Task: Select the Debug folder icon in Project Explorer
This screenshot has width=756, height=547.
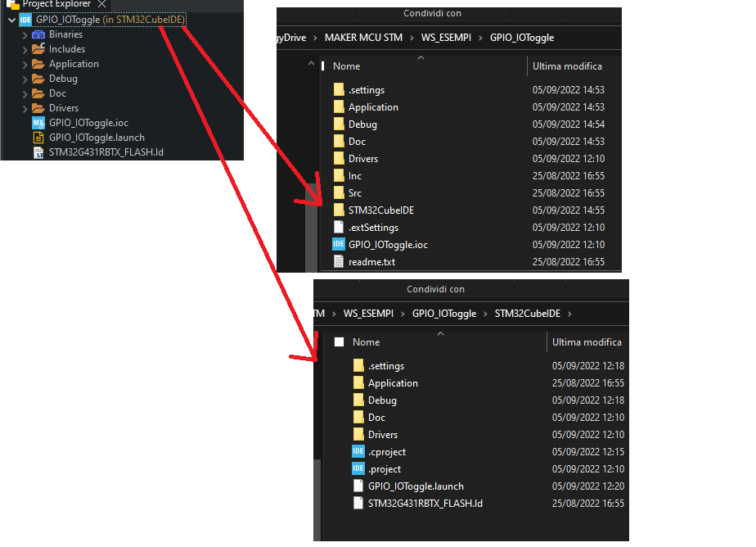Action: point(38,79)
